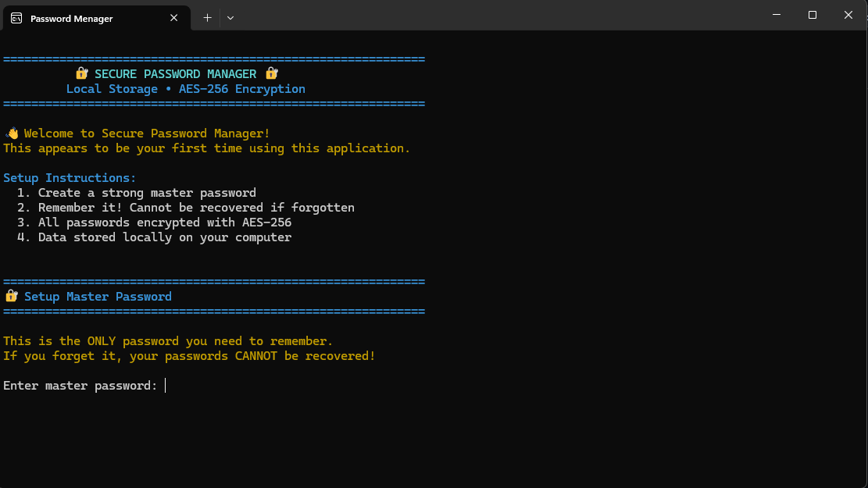Click the lock emoji after SECURE PASSWORD MANAGER
The width and height of the screenshot is (868, 488).
[271, 73]
